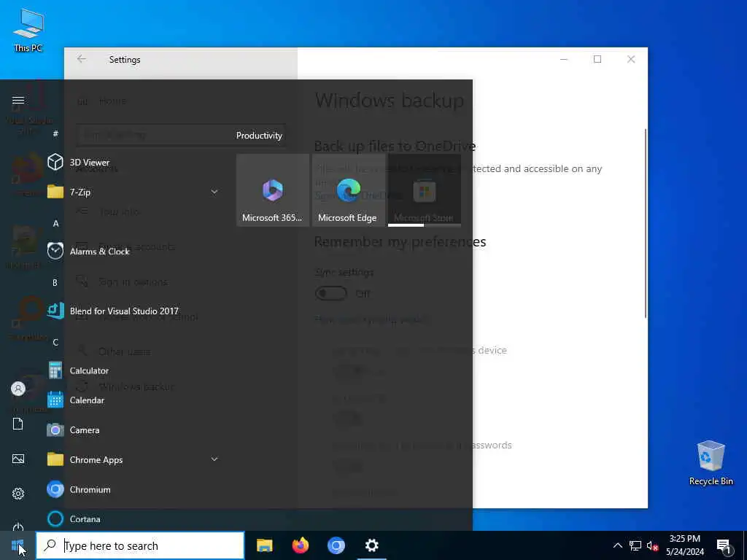Click the Settings window scrollbar
747x560 pixels.
tap(646, 223)
